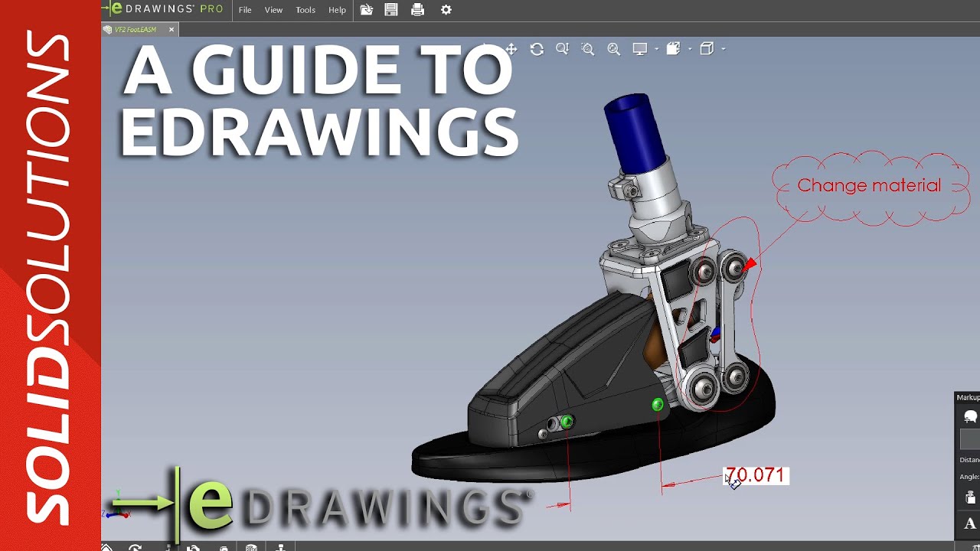Viewport: 980px width, 551px height.
Task: Click the weight stamp icon in Markup panel
Action: click(971, 497)
